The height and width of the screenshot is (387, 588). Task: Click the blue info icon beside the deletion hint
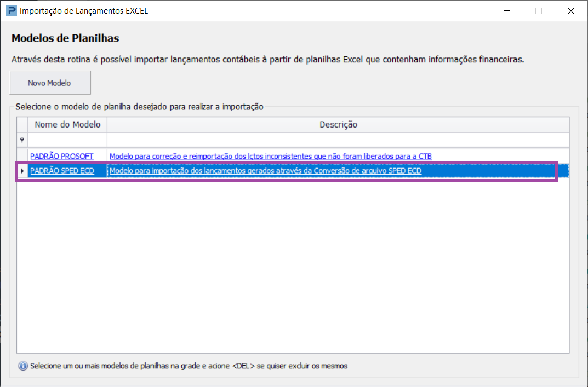point(23,366)
